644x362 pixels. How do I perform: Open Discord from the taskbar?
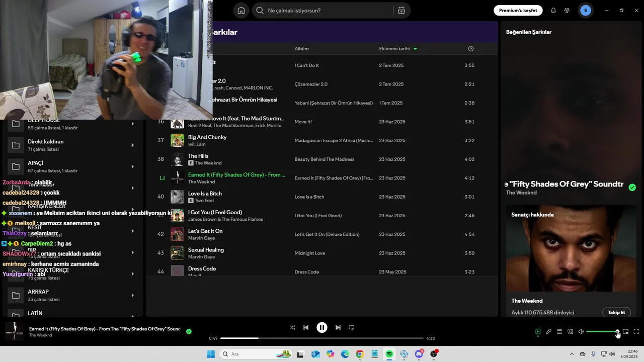(419, 354)
